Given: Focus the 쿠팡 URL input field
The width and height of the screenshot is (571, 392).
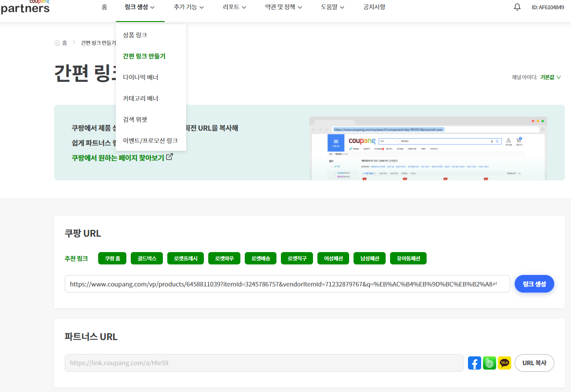Looking at the screenshot, I should 287,284.
